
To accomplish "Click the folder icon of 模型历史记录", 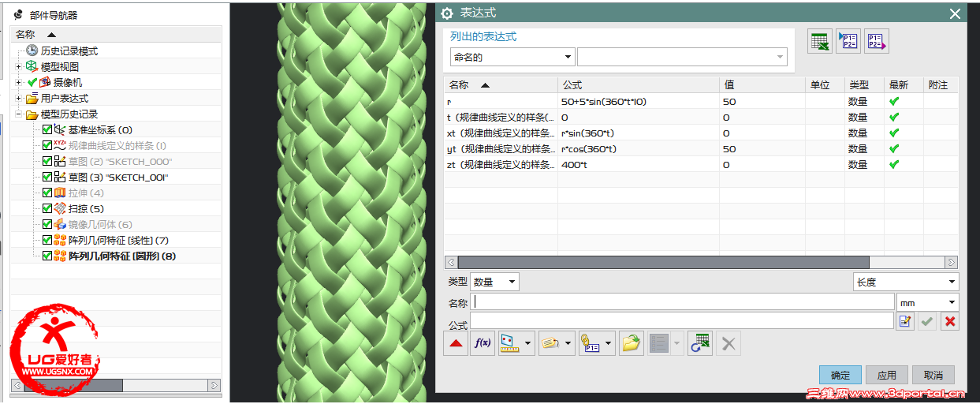I will pyautogui.click(x=32, y=114).
